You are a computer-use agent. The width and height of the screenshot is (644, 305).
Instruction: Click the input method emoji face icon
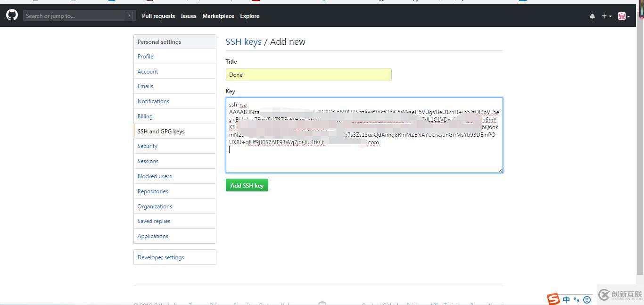click(x=587, y=300)
